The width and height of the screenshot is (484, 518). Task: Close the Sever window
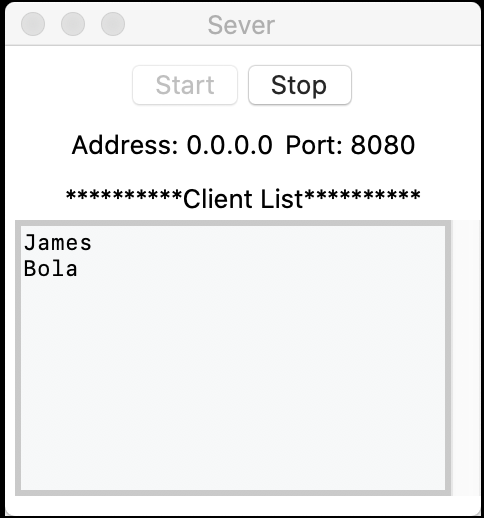coord(33,24)
